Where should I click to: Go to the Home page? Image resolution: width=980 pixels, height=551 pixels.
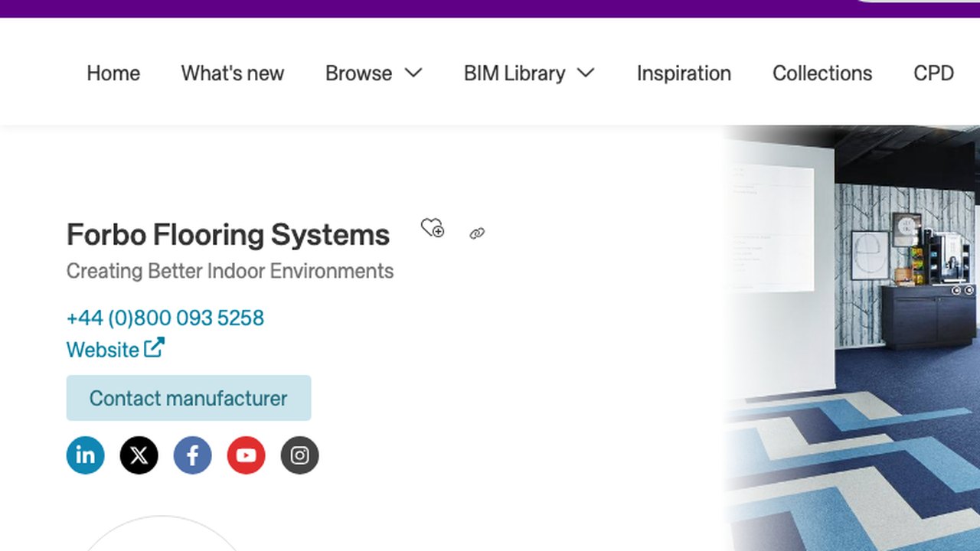pyautogui.click(x=113, y=73)
